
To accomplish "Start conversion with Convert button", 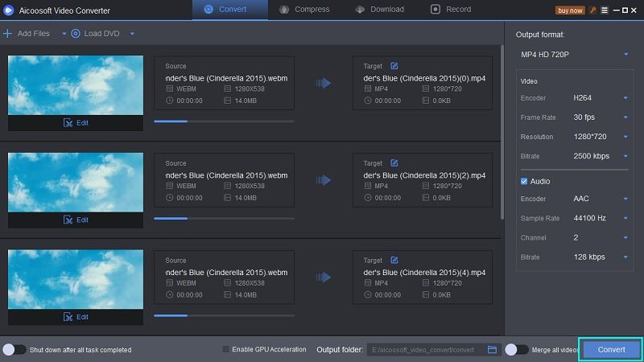I will tap(611, 350).
